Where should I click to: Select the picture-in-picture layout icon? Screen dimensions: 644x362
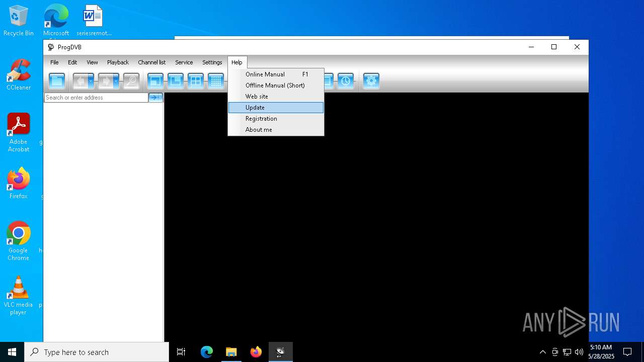[x=176, y=81]
